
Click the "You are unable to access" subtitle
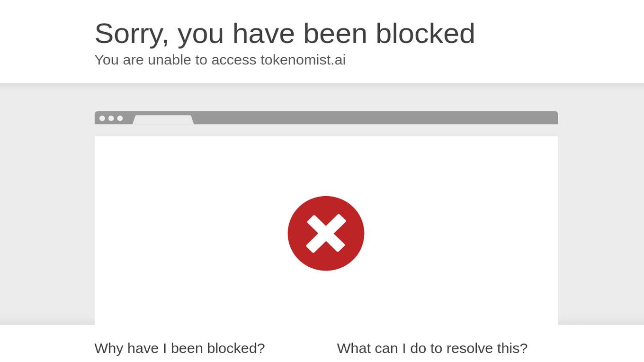(176, 60)
